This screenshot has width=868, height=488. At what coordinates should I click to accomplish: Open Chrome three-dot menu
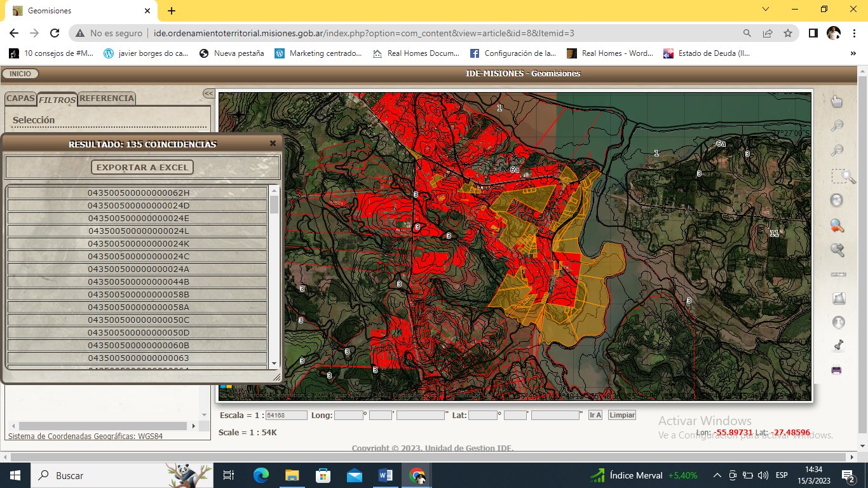[855, 33]
